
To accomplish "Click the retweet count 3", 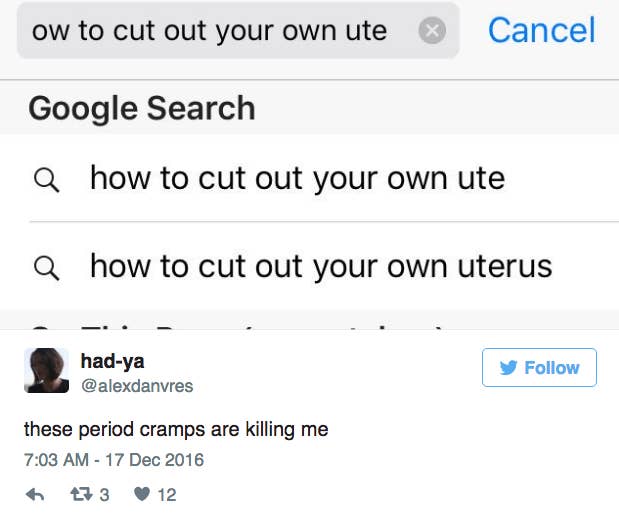I will coord(104,495).
